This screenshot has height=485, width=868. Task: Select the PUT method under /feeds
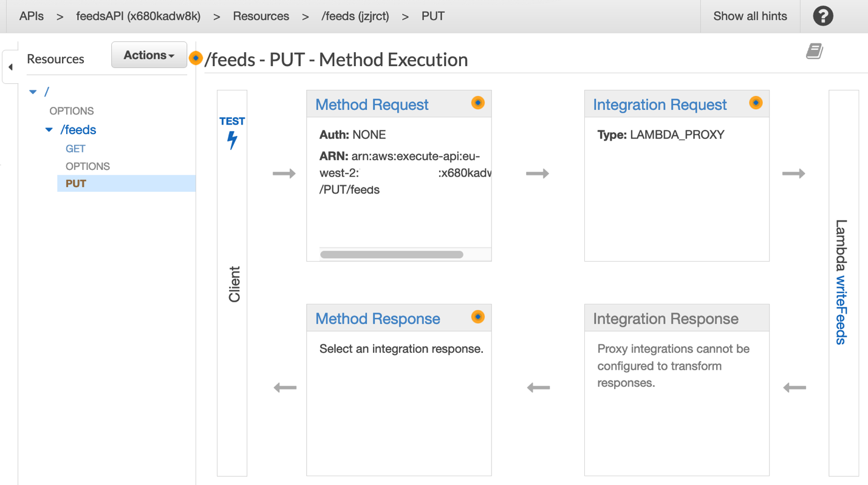(76, 183)
